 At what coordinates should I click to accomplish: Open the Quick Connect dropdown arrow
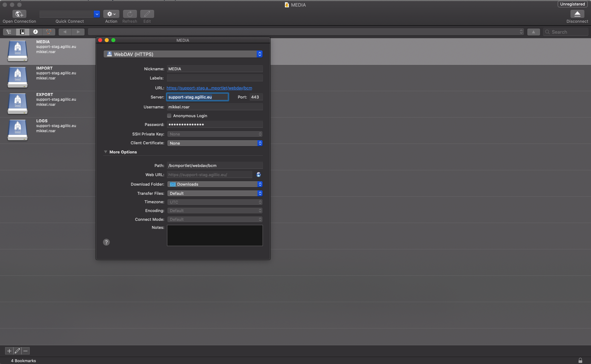point(97,14)
